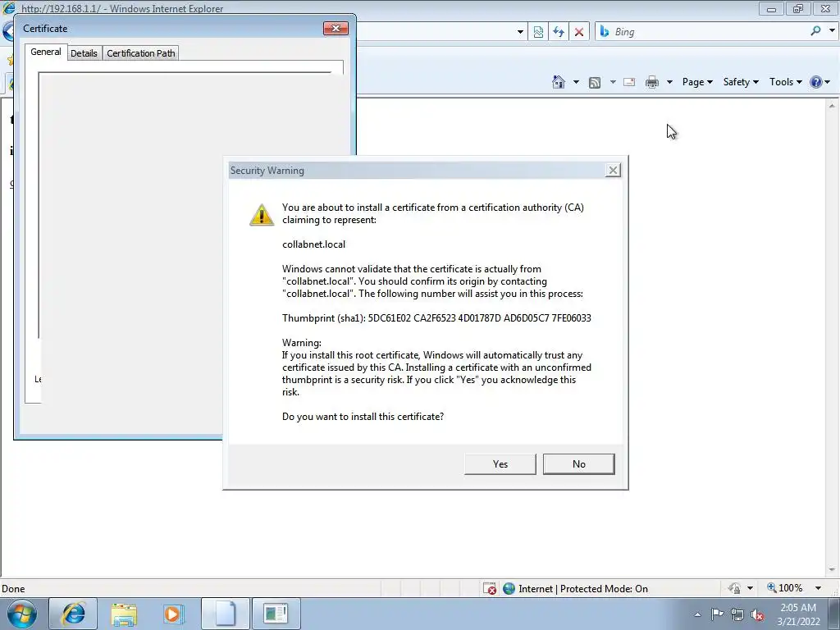Click 'Do you want to install this certificate?' text
This screenshot has width=840, height=630.
coord(363,417)
